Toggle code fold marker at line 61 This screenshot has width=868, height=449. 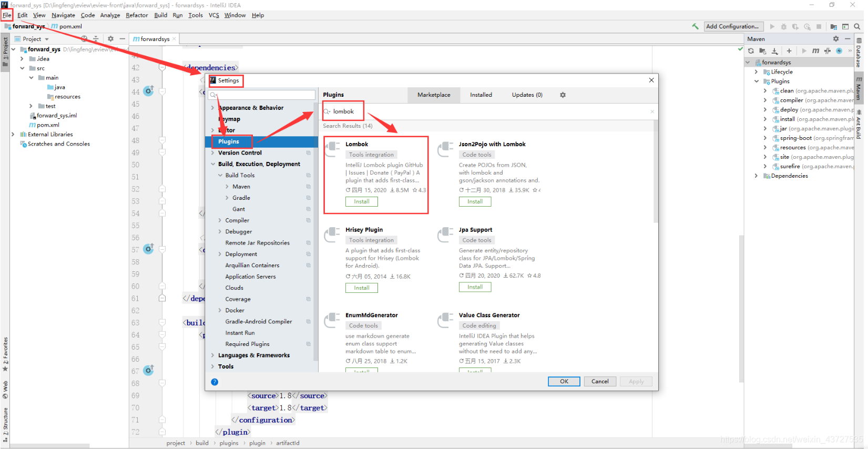point(162,298)
